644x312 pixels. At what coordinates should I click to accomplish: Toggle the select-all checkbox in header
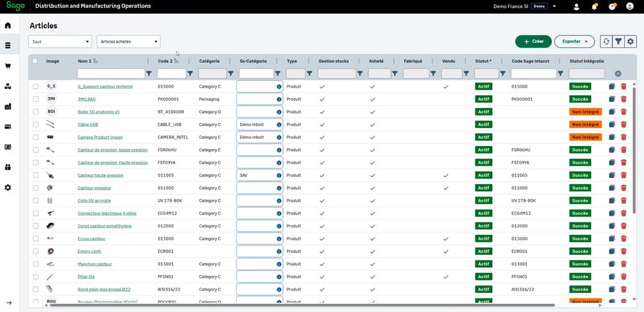tap(35, 61)
